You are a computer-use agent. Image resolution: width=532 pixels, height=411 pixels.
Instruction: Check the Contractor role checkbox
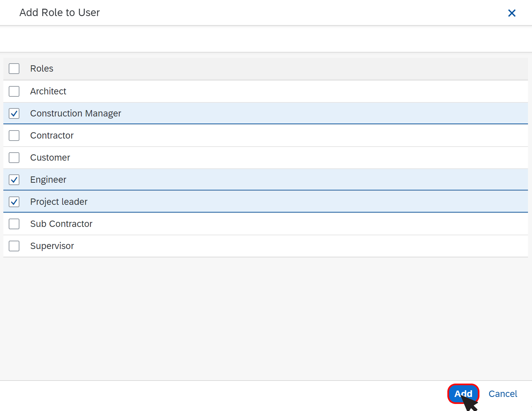[14, 136]
